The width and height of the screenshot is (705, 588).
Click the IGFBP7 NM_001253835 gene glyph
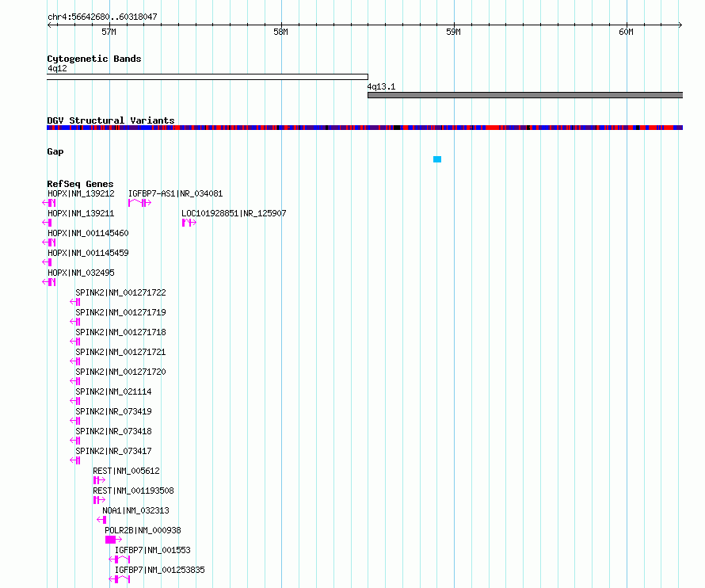[120, 579]
